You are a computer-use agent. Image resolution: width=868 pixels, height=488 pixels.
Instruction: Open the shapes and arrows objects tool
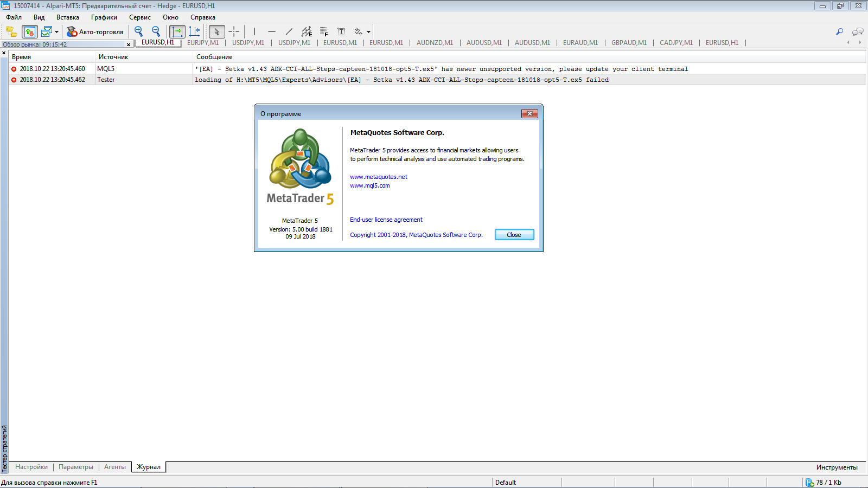[358, 31]
